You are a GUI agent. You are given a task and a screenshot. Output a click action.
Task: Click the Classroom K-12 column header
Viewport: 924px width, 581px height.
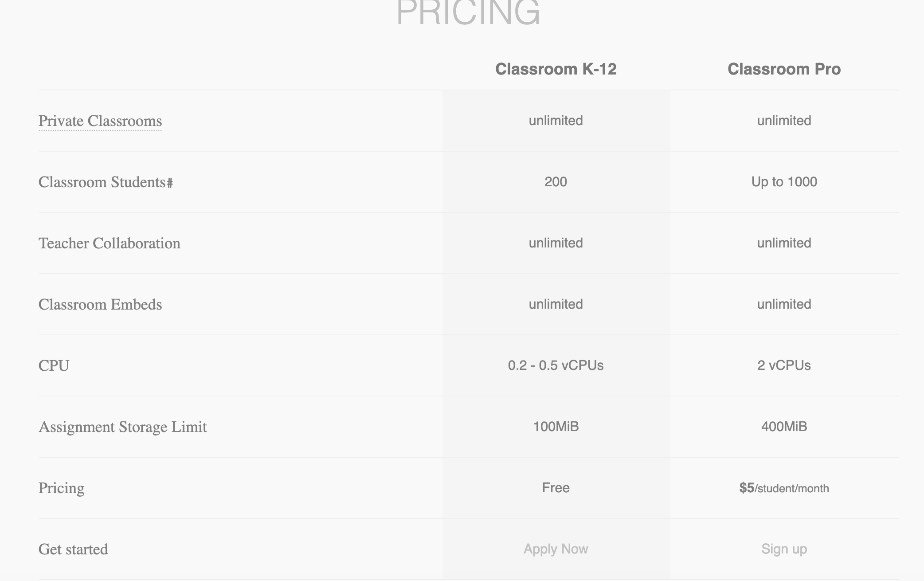556,69
